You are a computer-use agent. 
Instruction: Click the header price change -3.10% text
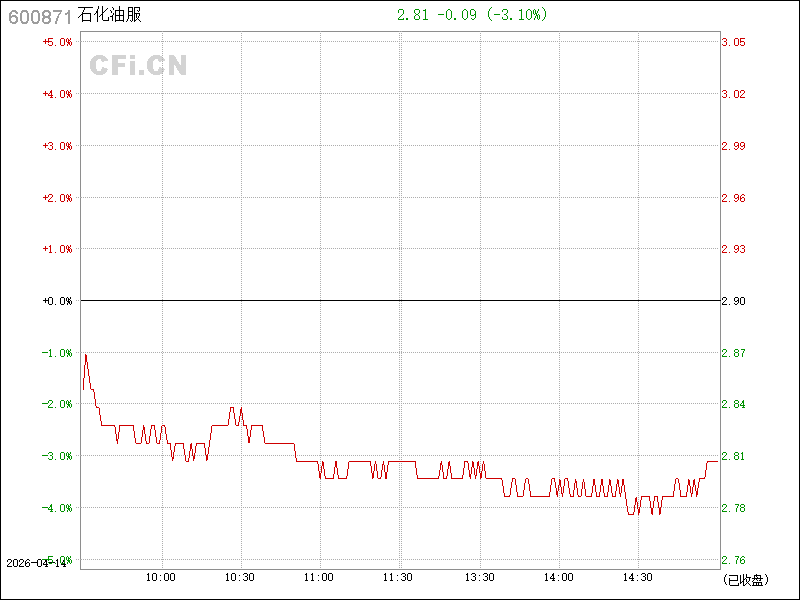click(518, 15)
